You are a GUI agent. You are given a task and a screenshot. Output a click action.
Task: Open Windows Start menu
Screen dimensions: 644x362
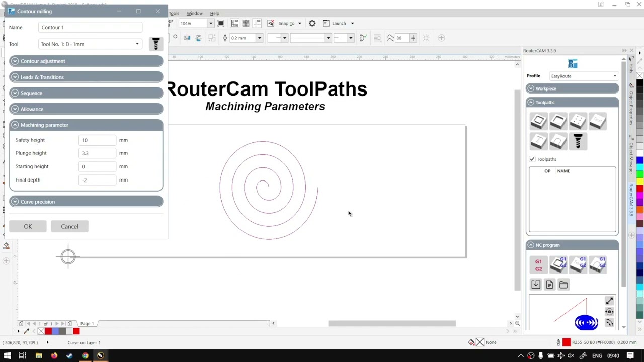pos(8,356)
